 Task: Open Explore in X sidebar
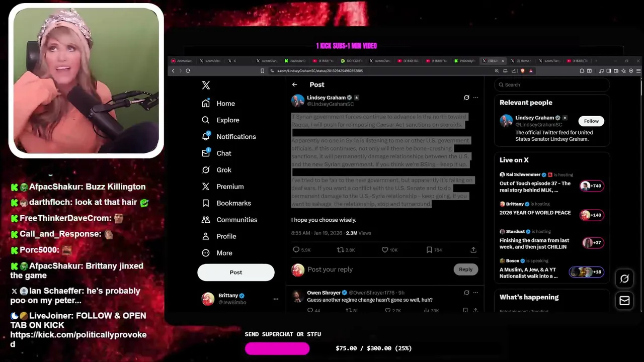[220, 120]
